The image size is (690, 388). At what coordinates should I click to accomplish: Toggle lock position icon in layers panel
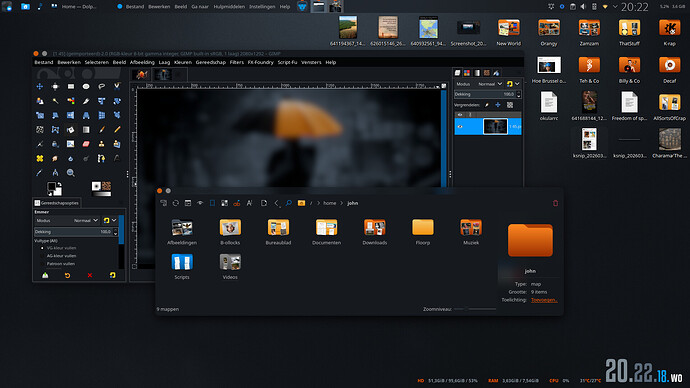pos(498,105)
